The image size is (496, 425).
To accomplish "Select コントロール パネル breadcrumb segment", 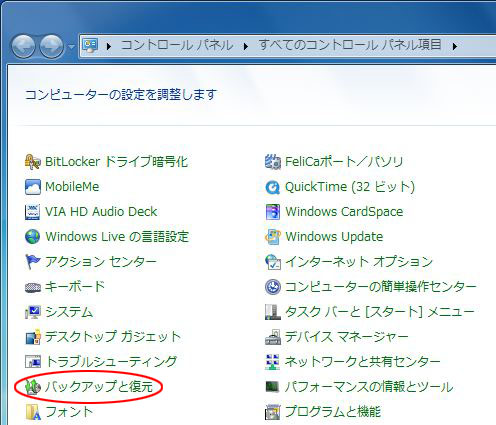I will coord(177,45).
